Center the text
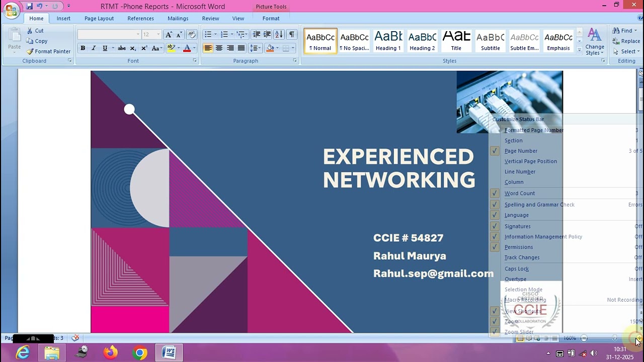 click(x=219, y=48)
